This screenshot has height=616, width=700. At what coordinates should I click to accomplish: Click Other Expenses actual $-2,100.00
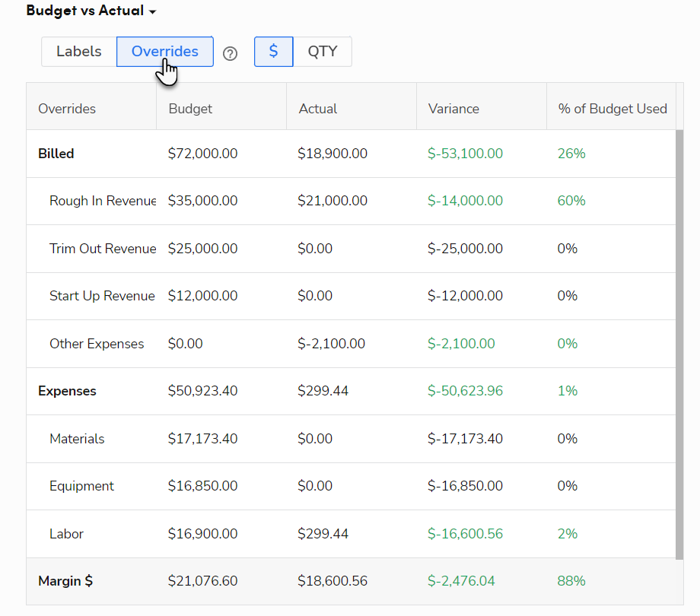point(331,344)
